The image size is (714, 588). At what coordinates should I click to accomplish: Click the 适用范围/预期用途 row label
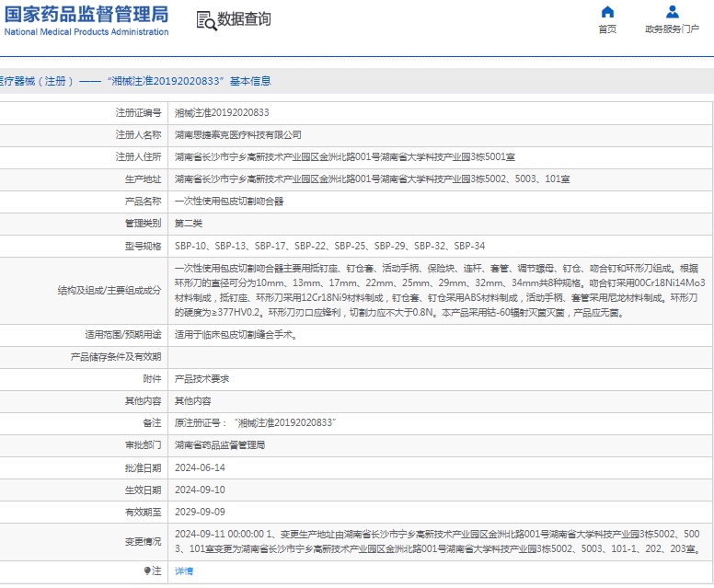(123, 335)
